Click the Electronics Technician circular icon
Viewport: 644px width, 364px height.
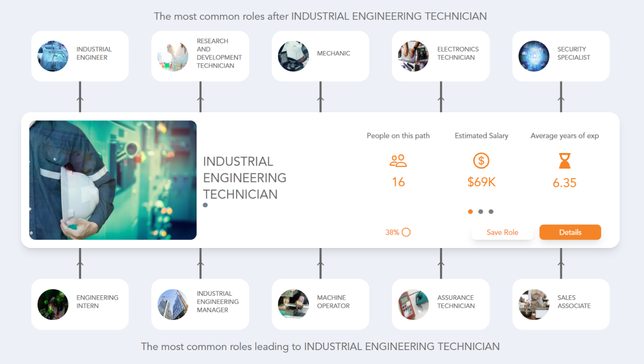413,56
